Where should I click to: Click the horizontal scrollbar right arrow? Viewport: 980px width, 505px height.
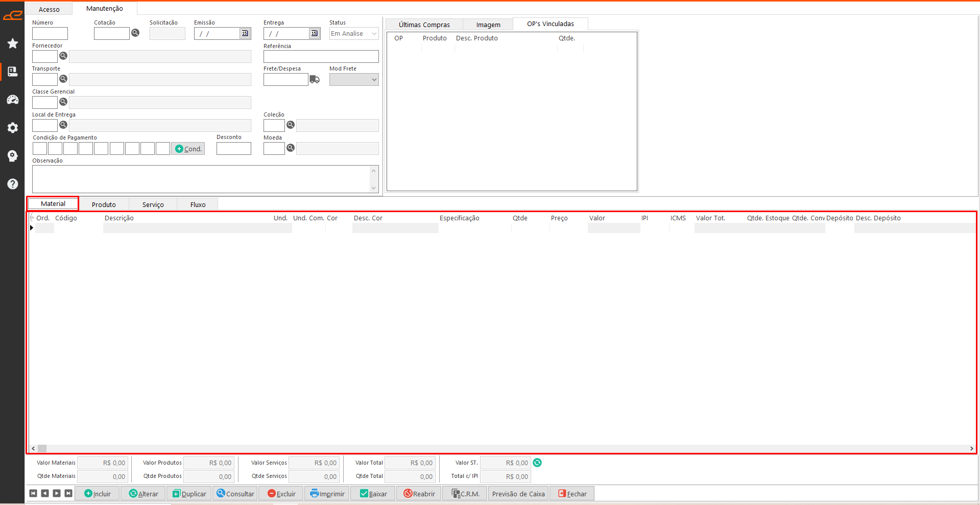[971, 448]
